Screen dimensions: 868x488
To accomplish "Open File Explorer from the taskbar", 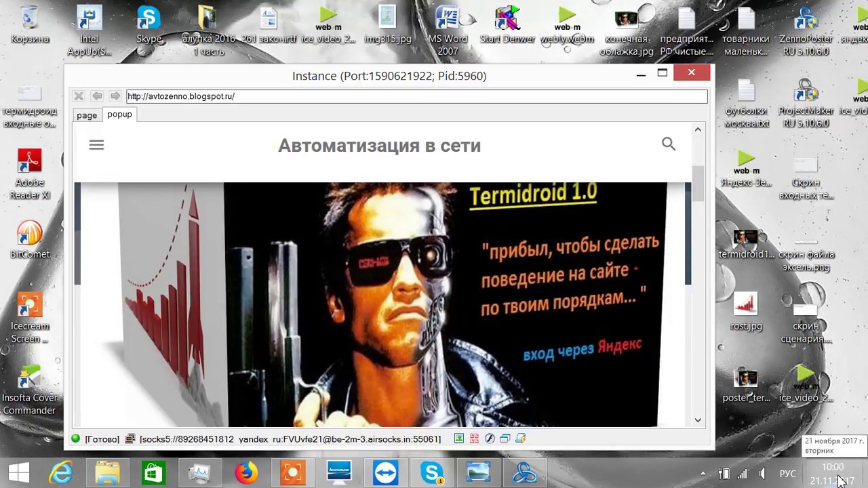I will point(107,473).
